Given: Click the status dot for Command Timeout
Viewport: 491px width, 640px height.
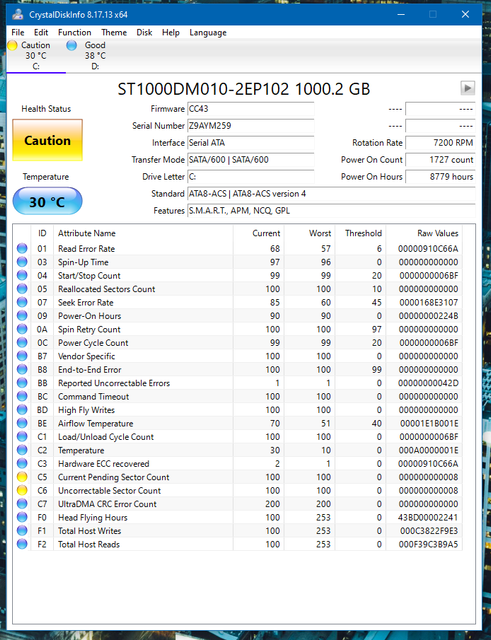Looking at the screenshot, I should tap(22, 396).
